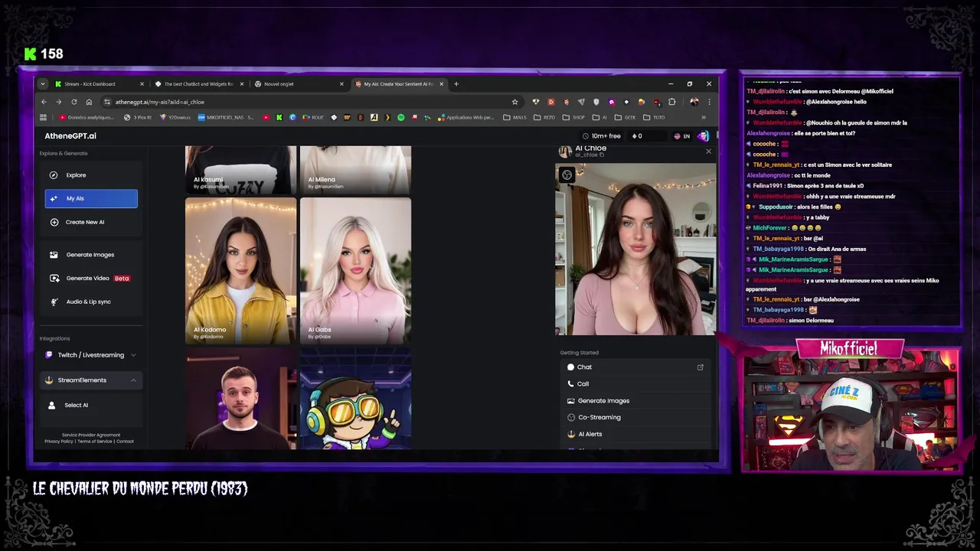
Task: Go back in browser history
Action: [44, 102]
